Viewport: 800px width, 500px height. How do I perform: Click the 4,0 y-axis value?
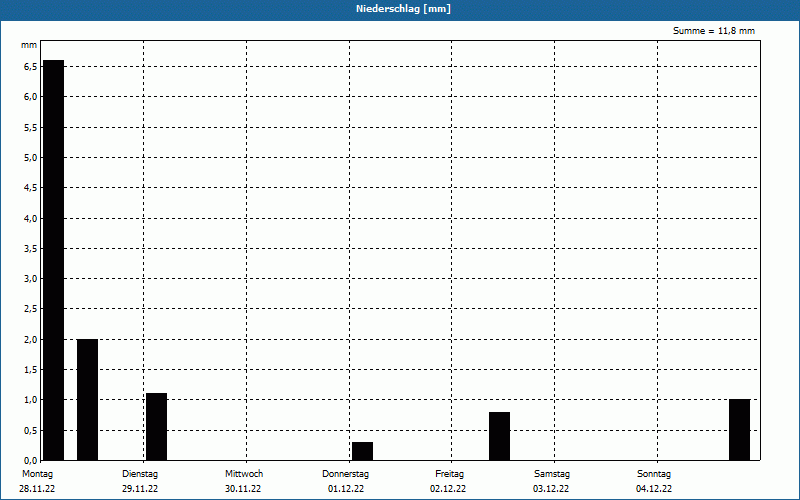pos(30,218)
